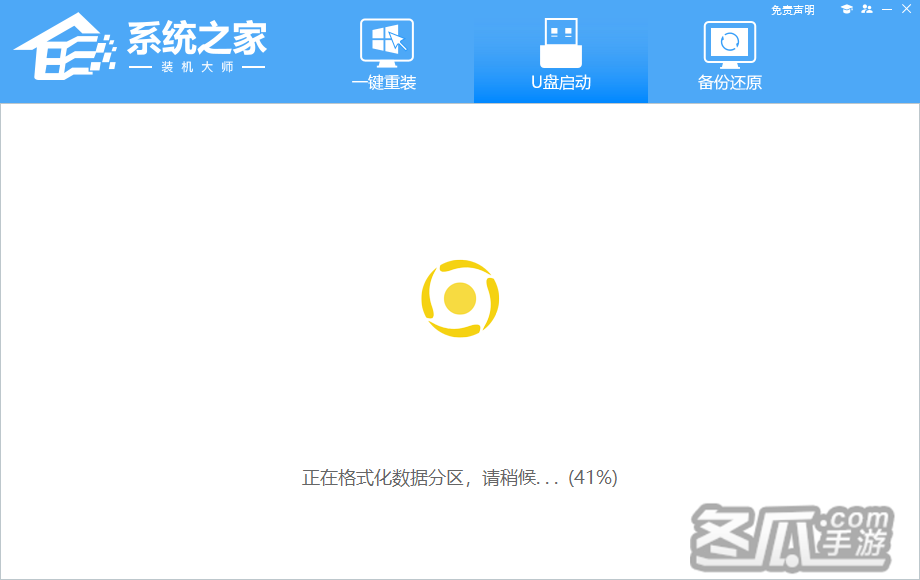Select the 备份还原 refresh monitor icon
Viewport: 920px width, 580px height.
coord(730,43)
